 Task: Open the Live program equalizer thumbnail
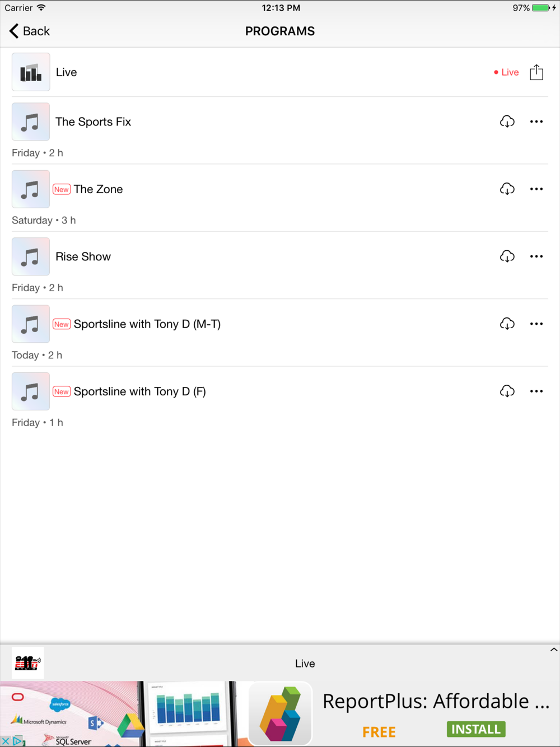31,72
